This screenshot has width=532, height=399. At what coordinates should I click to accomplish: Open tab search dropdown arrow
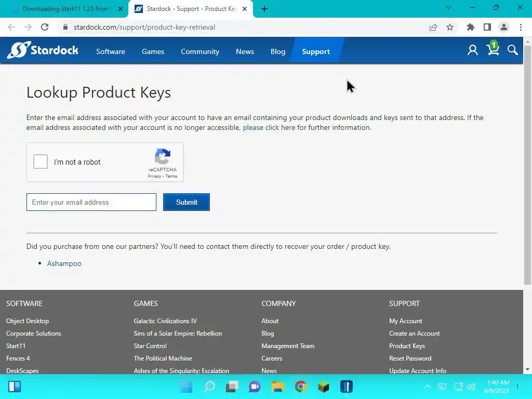click(448, 7)
